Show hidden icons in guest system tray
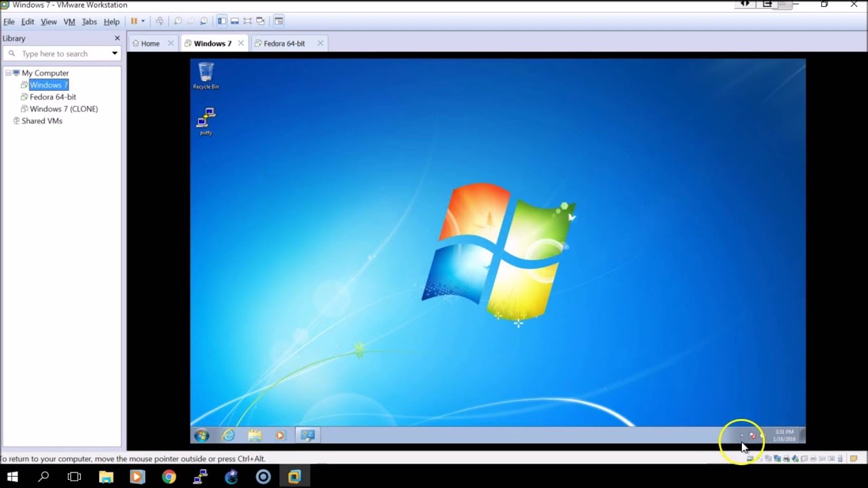This screenshot has width=868, height=488. tap(742, 436)
